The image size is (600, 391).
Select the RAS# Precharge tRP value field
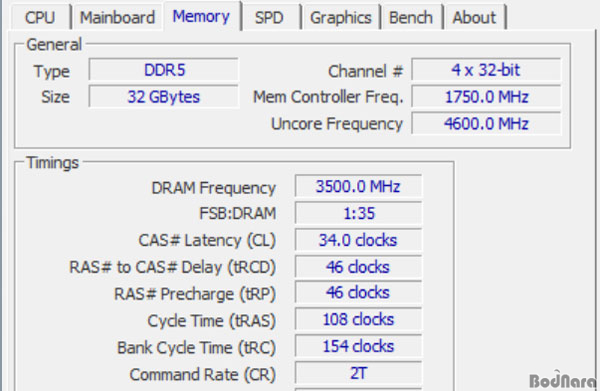pyautogui.click(x=358, y=293)
